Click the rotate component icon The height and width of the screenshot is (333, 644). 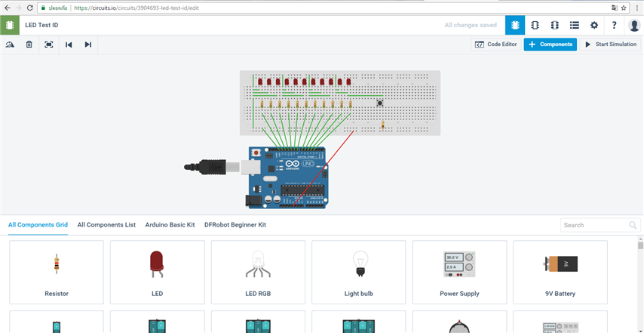(x=10, y=45)
